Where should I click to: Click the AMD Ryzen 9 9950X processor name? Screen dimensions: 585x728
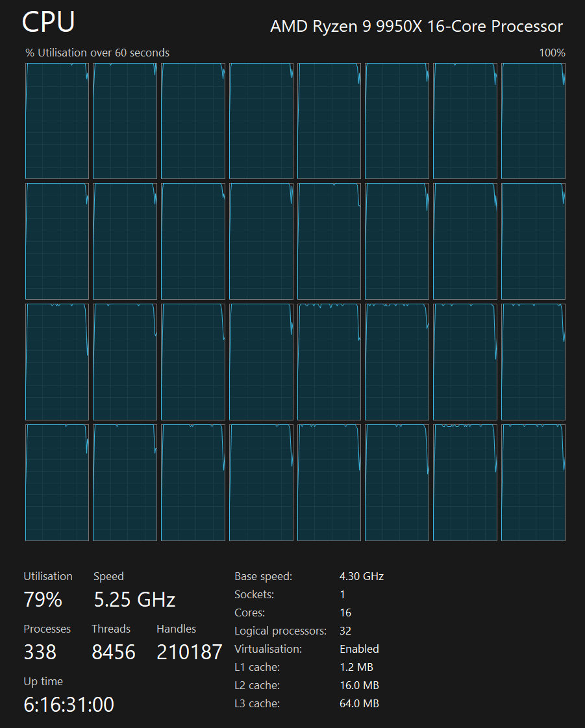(416, 27)
